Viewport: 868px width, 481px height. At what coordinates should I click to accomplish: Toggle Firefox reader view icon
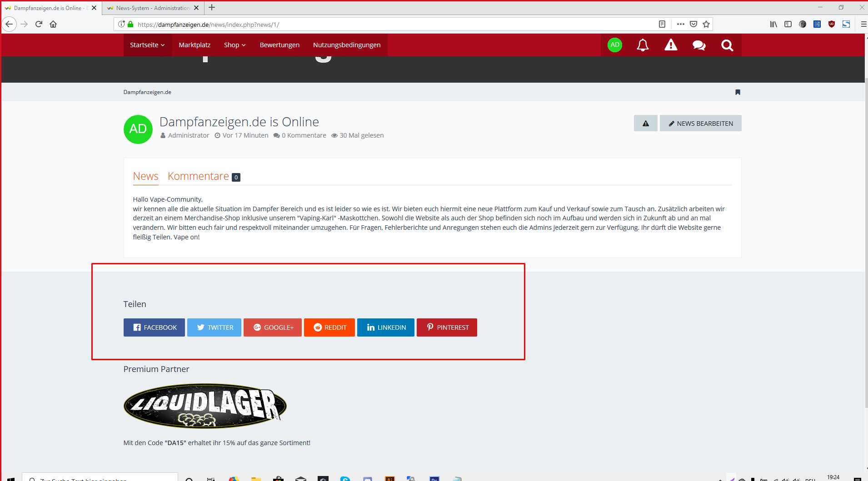662,25
